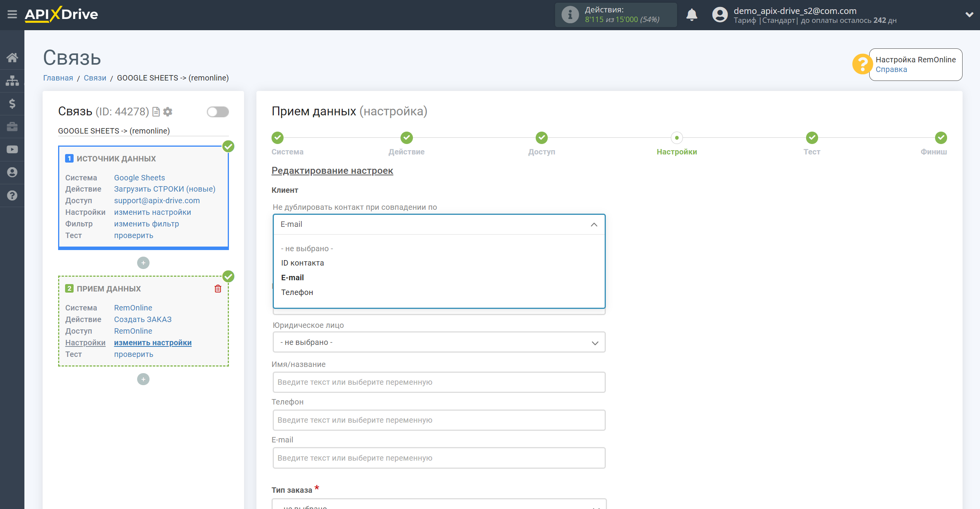Open the profile sidebar icon
The height and width of the screenshot is (509, 980).
[x=12, y=172]
